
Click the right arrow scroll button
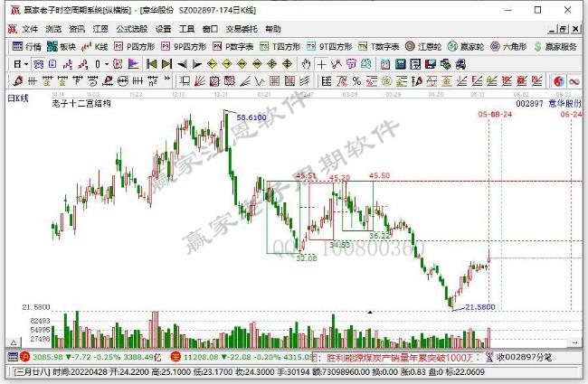click(575, 342)
